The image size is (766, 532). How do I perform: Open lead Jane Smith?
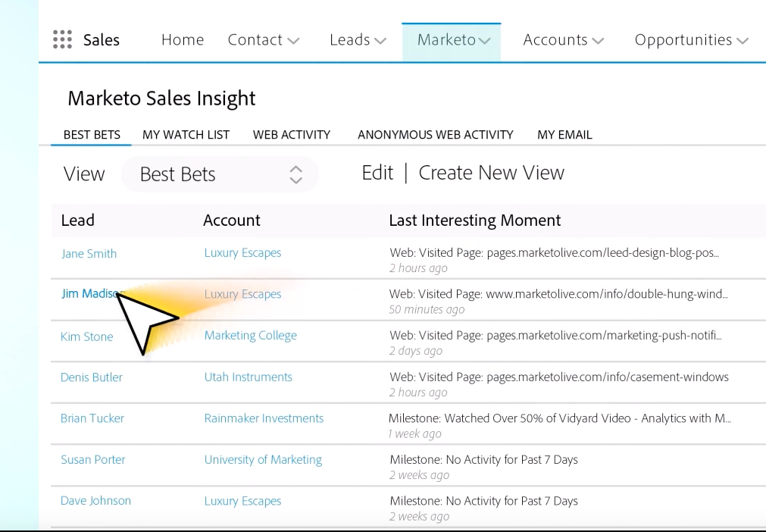point(89,254)
